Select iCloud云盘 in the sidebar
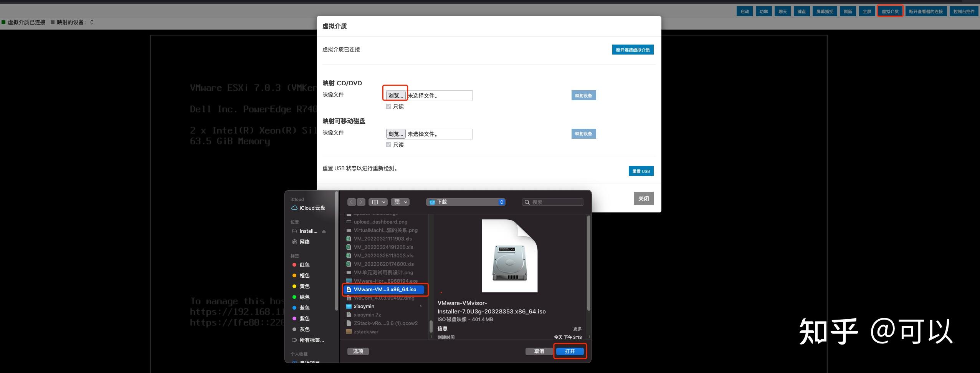 (x=308, y=208)
